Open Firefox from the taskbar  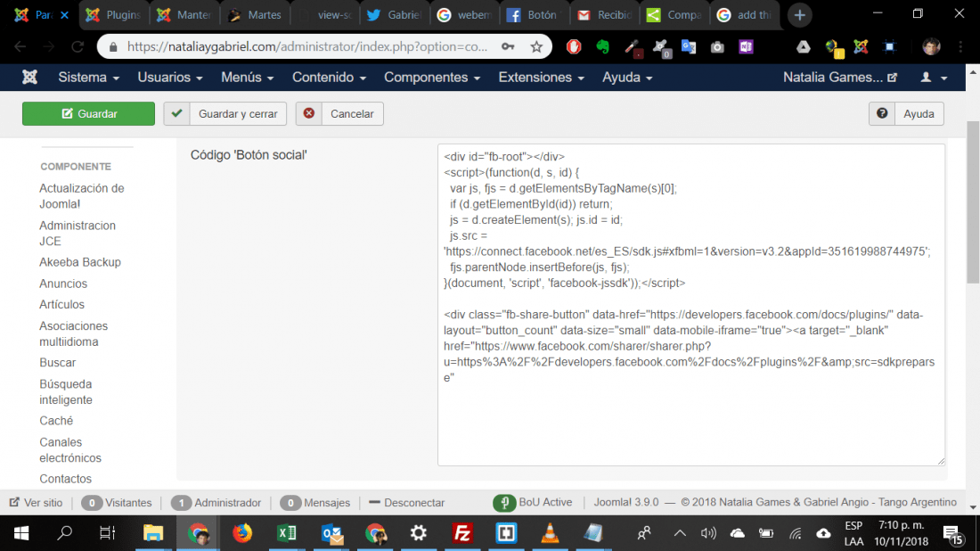(241, 533)
